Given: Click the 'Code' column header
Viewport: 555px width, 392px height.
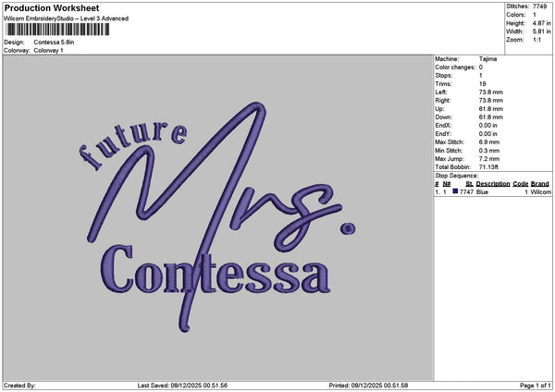Looking at the screenshot, I should (x=520, y=184).
